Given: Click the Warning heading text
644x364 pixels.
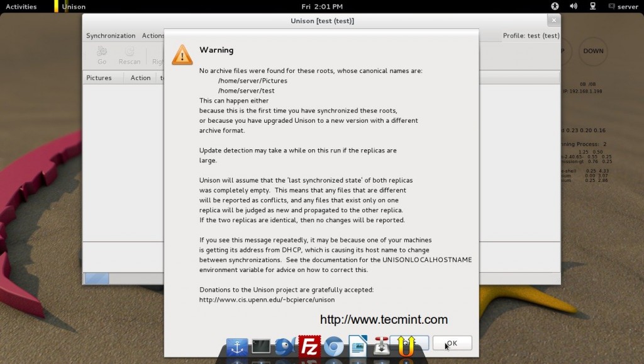Looking at the screenshot, I should click(x=216, y=50).
